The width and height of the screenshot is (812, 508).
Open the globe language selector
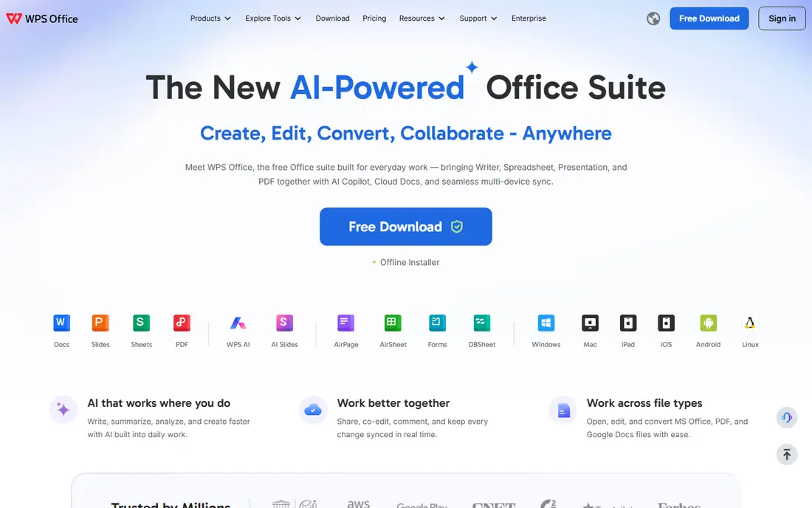click(653, 18)
